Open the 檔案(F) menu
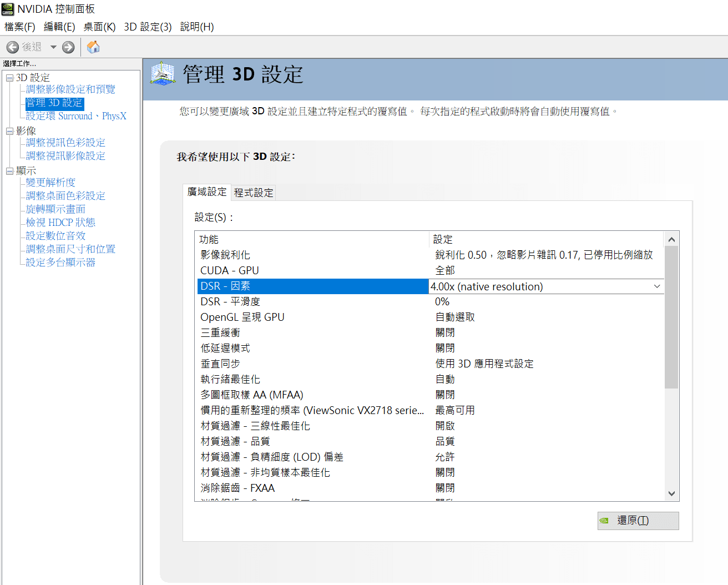 pos(19,27)
